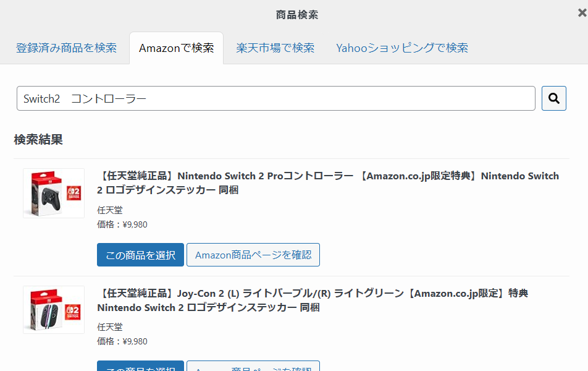Switch to the 登録済み商品を検索 tab
Screen dimensions: 588x371
pyautogui.click(x=66, y=48)
